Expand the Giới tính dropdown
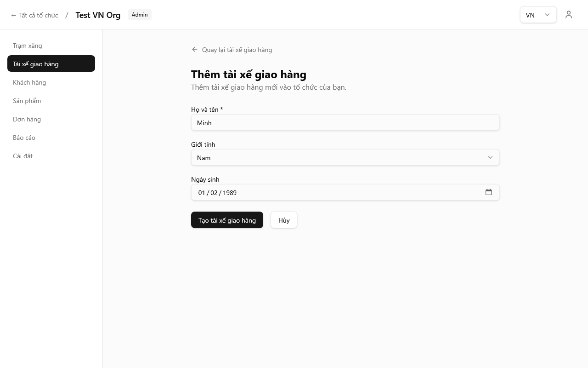Screen dimensions: 588x368 (345, 158)
